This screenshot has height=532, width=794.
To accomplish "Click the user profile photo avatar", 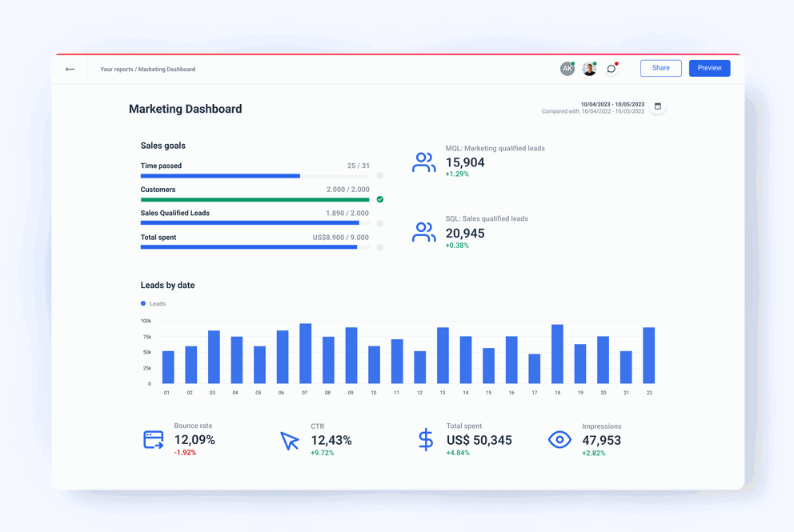I will point(589,68).
